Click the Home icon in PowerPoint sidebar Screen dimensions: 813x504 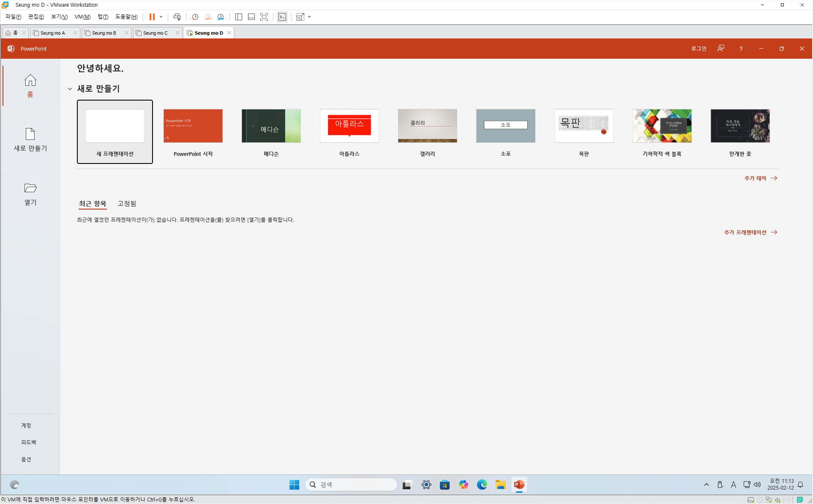(30, 80)
